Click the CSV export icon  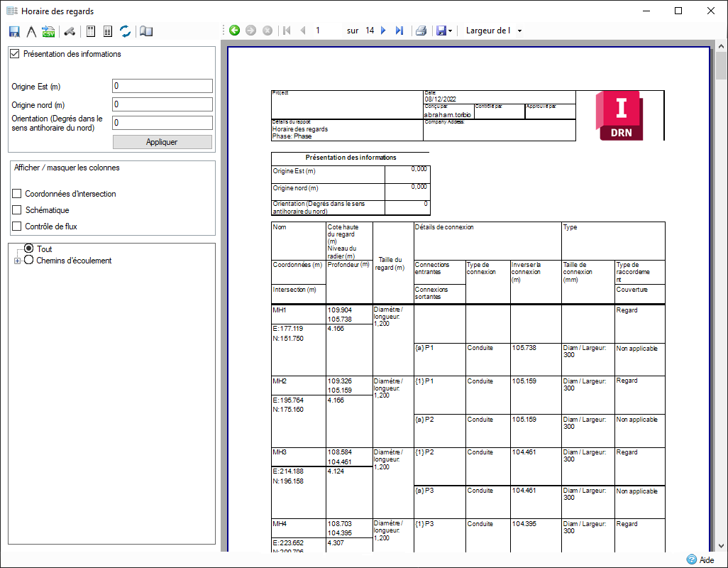(48, 31)
